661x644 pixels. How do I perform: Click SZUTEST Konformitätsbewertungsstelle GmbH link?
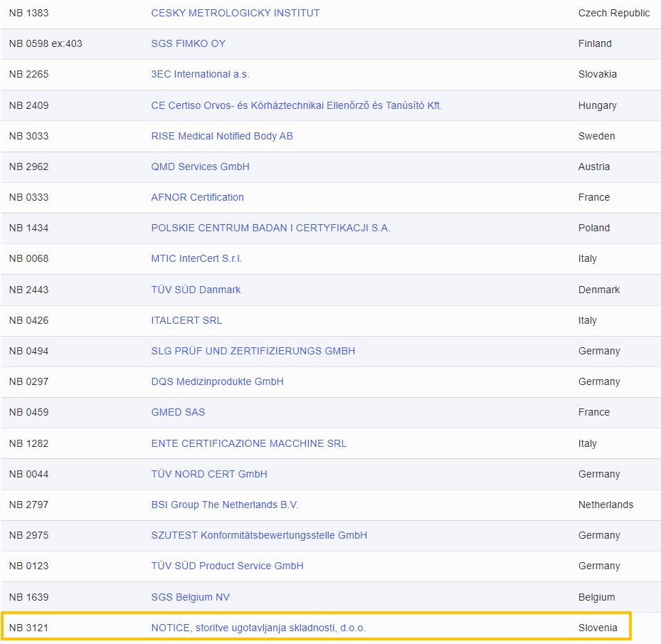point(259,535)
